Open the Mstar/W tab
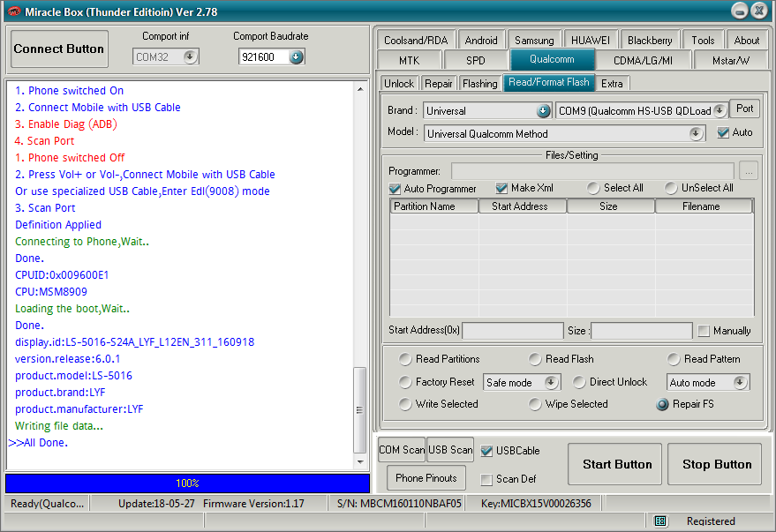The width and height of the screenshot is (776, 532). tap(731, 60)
